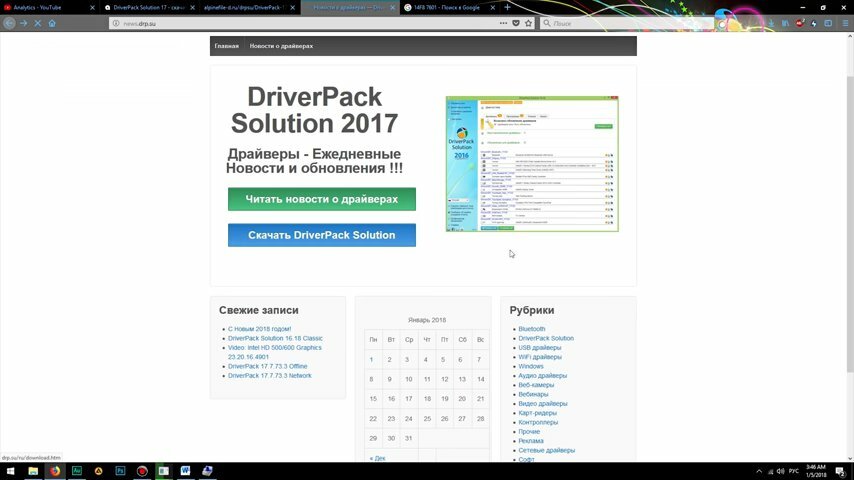
Task: Open the Карт-ридеры category
Action: click(x=537, y=413)
